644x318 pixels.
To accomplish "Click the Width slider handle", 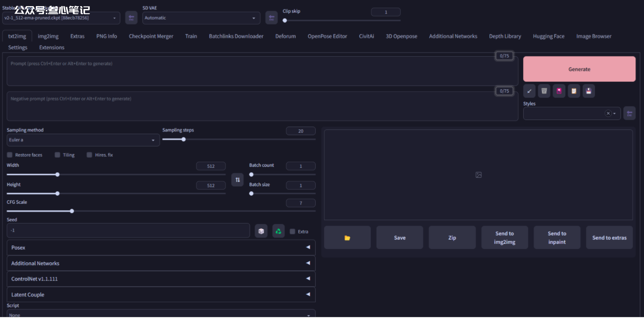I will tap(58, 174).
